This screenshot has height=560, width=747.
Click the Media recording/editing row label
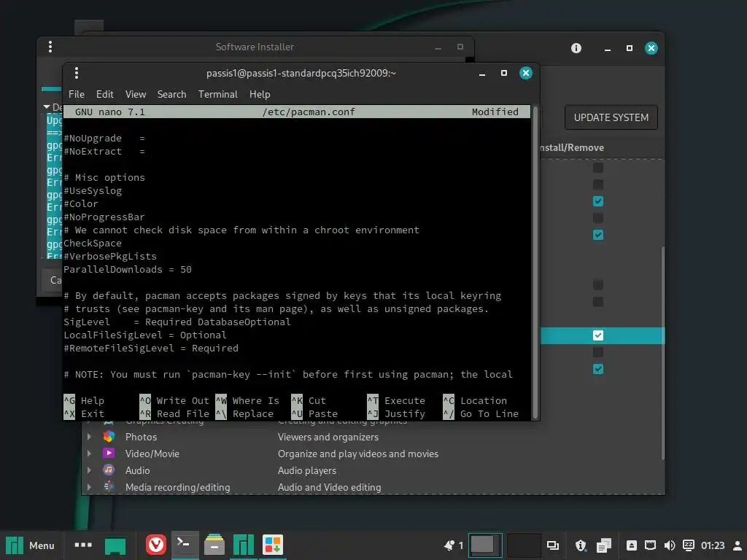coord(178,487)
